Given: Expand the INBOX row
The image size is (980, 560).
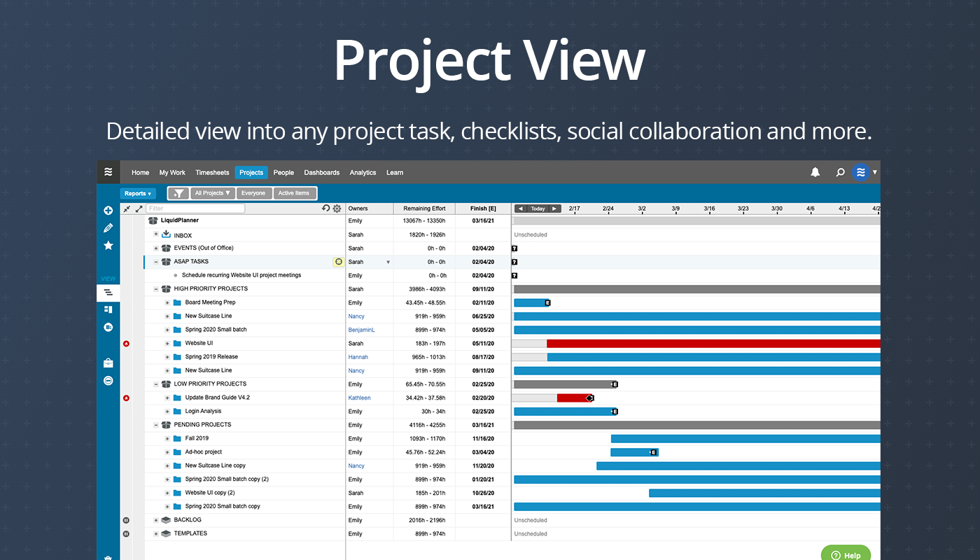Looking at the screenshot, I should click(x=156, y=234).
